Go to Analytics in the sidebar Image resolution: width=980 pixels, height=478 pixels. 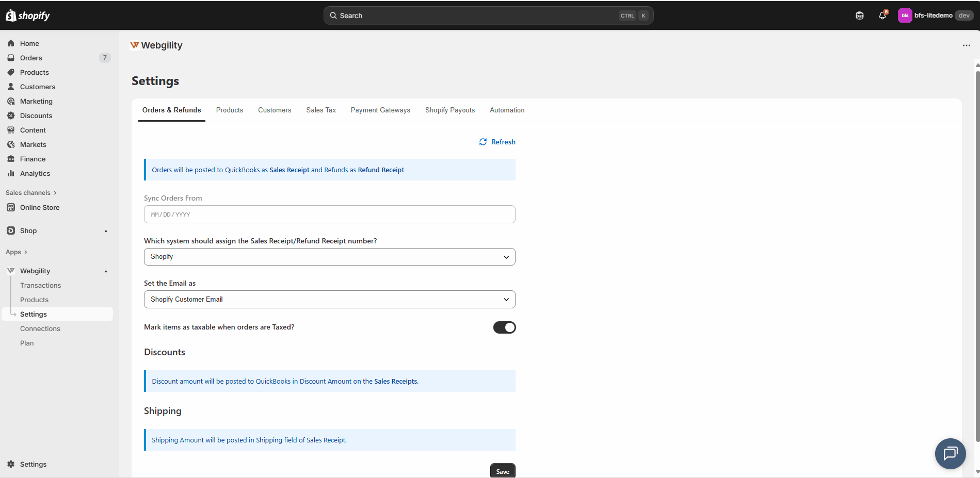[x=35, y=173]
